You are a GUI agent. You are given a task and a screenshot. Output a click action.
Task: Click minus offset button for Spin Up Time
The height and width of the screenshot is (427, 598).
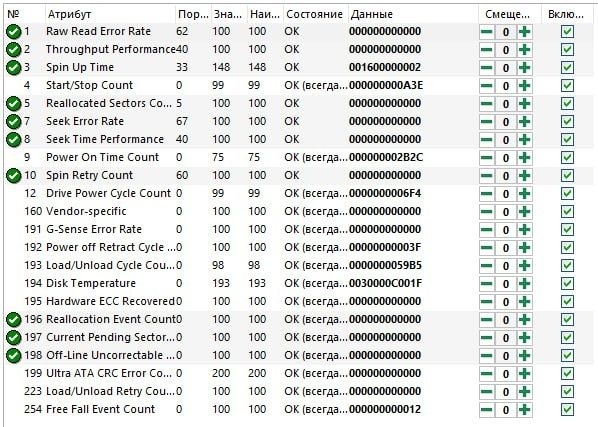(x=487, y=68)
